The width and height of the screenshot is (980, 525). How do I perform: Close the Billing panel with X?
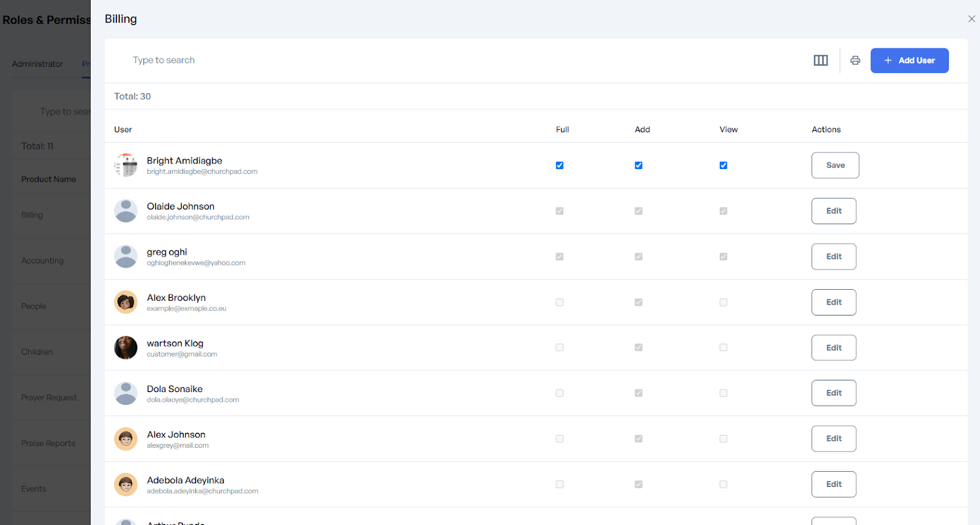[x=971, y=19]
